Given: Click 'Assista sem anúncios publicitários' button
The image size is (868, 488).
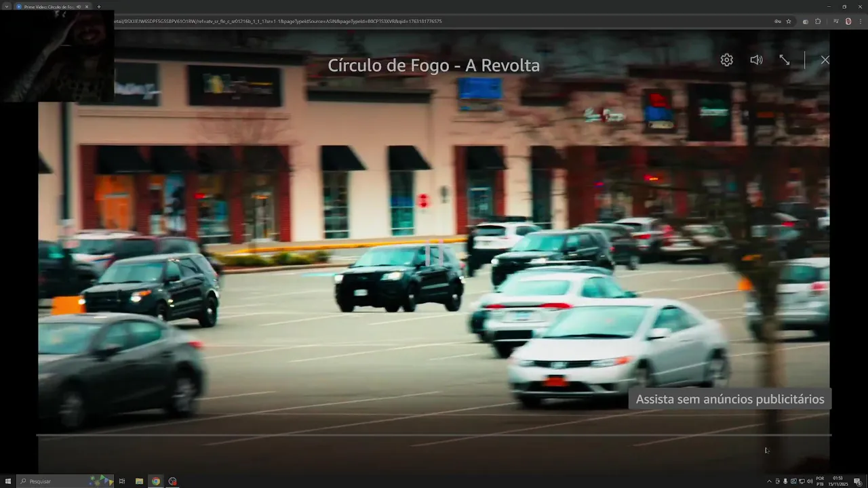Looking at the screenshot, I should (x=730, y=399).
